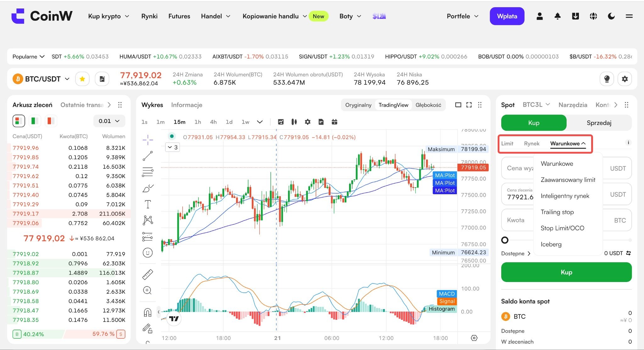644x350 pixels.
Task: Open the language globe selector
Action: tap(593, 16)
